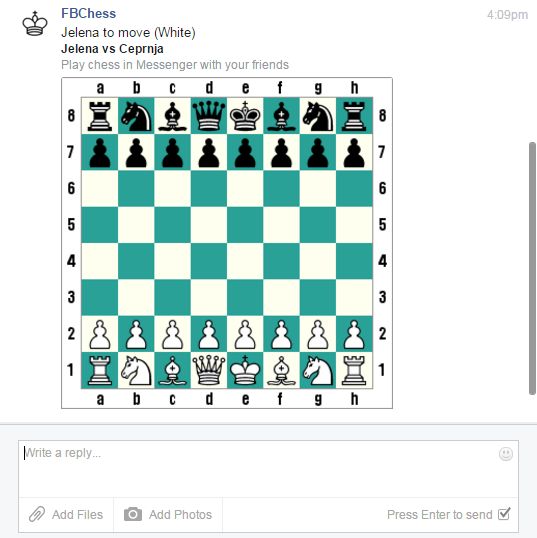Toggle the Press Enter to send checkbox
Screen dimensions: 537x538
click(x=504, y=514)
